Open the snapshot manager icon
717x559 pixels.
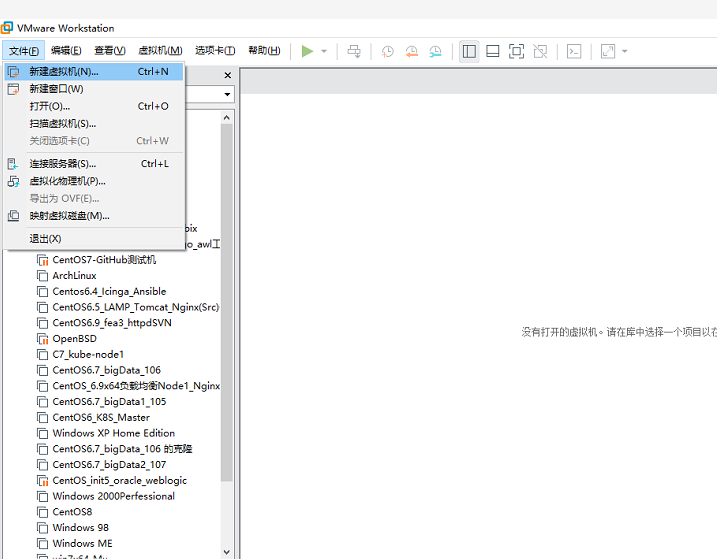click(x=435, y=51)
